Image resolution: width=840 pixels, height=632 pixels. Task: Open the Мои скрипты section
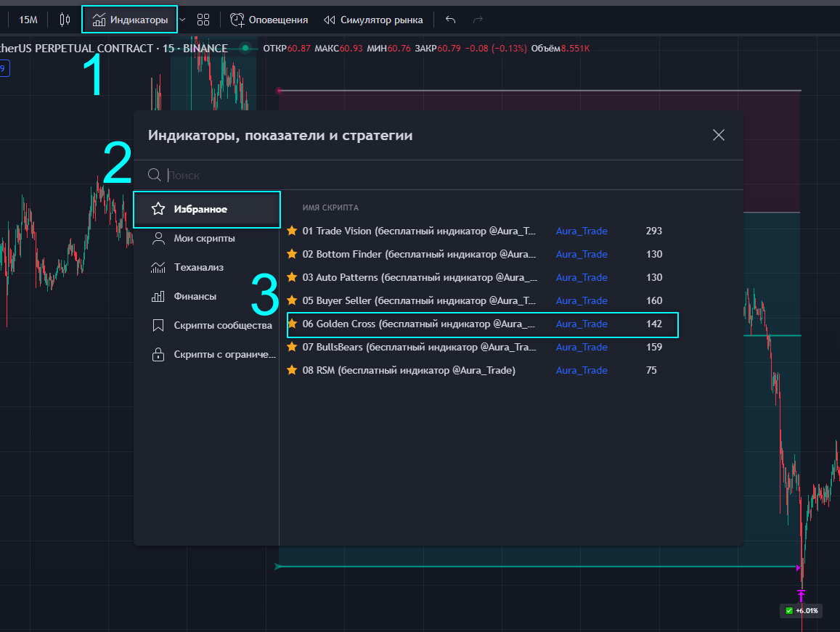[206, 238]
